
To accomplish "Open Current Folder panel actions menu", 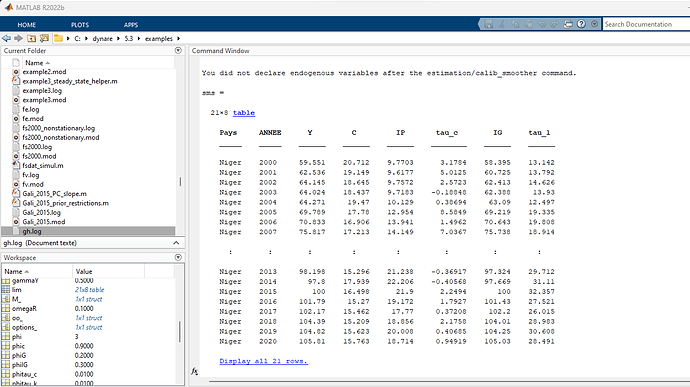I will tap(178, 50).
